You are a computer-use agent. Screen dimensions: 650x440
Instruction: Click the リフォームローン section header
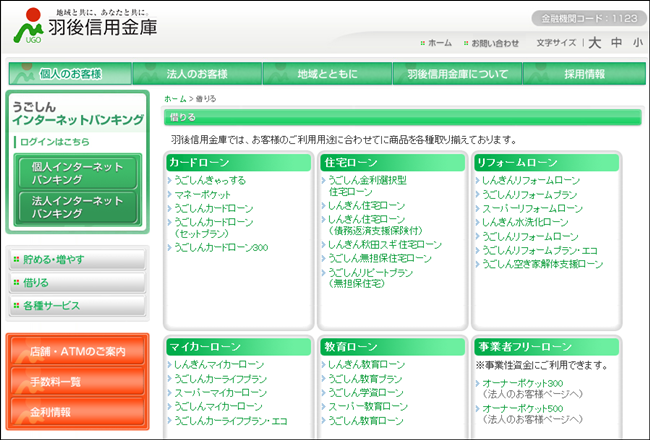(547, 163)
